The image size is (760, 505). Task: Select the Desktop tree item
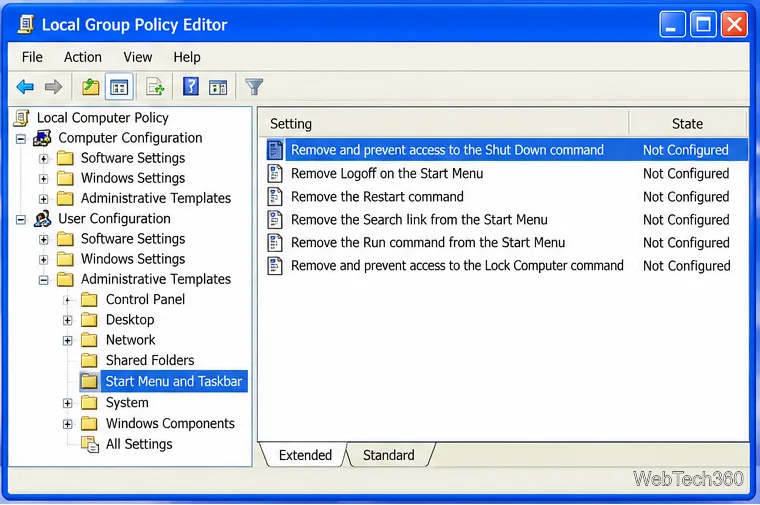[x=130, y=320]
